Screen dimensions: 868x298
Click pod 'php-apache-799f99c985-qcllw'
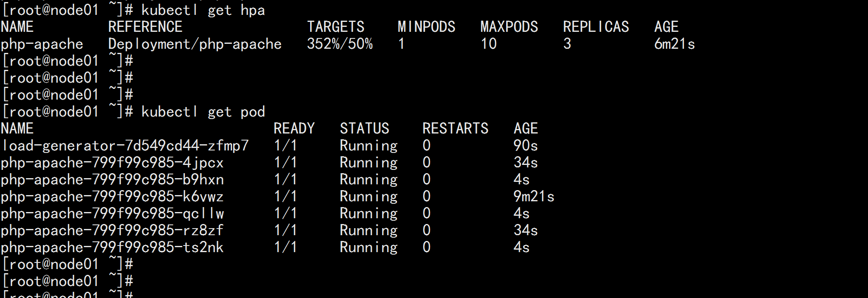(112, 213)
